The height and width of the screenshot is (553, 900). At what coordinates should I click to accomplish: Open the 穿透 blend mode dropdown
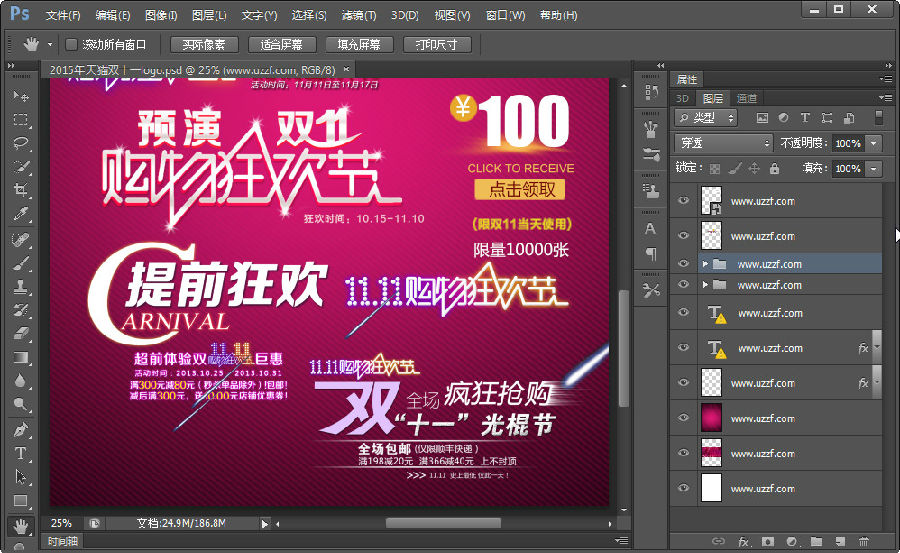pos(723,142)
